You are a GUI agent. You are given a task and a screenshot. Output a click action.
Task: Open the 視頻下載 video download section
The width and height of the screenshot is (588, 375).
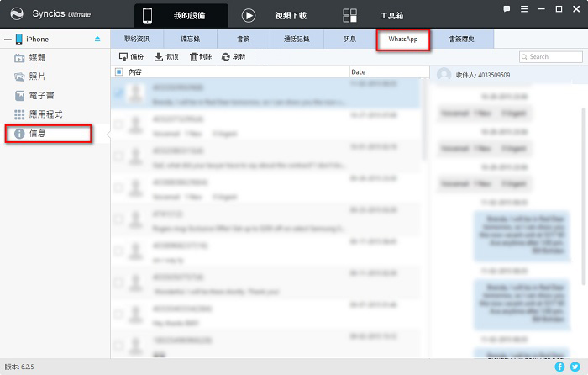tap(274, 15)
